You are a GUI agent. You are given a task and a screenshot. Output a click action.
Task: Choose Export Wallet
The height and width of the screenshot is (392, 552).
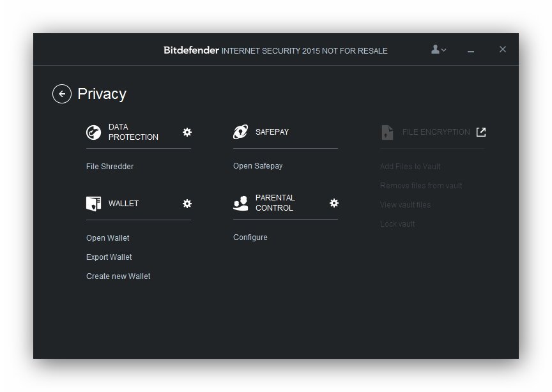pyautogui.click(x=109, y=257)
